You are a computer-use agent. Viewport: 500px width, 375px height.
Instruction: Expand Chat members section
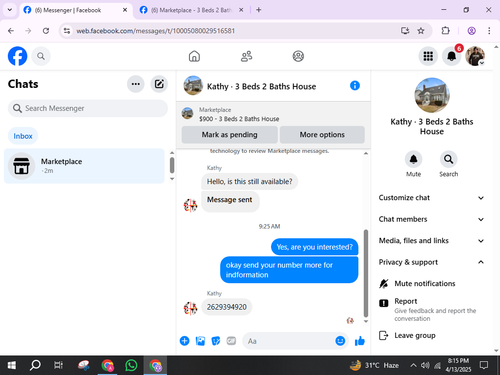coord(432,219)
